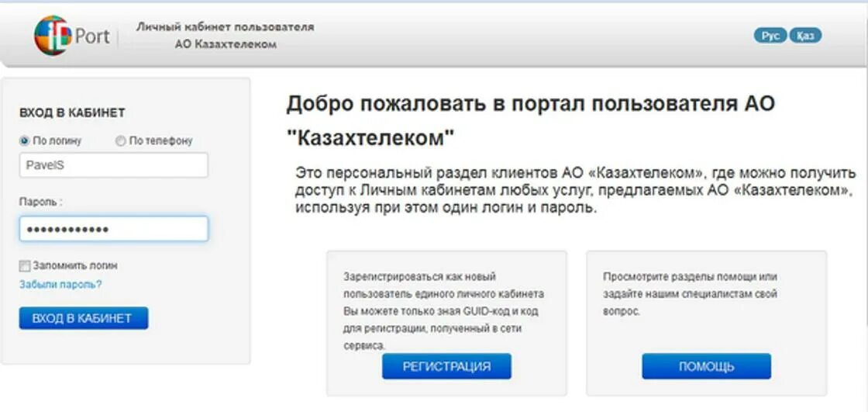This screenshot has height=412, width=868.
Task: Switch language to Рус
Action: click(x=770, y=36)
